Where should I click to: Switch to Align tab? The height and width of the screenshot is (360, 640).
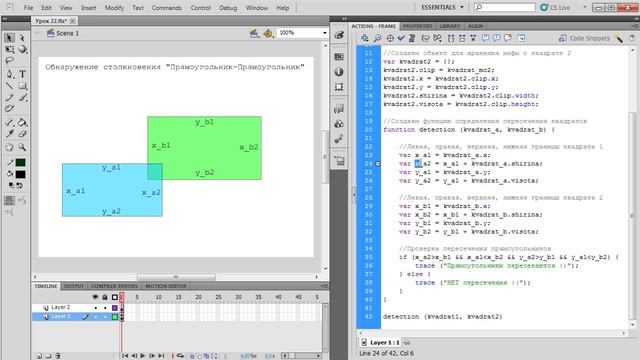475,26
